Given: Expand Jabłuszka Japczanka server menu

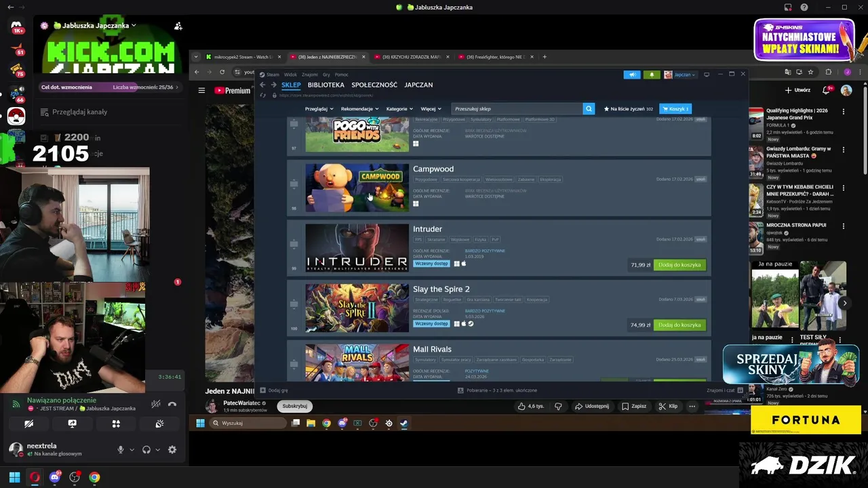Looking at the screenshot, I should pyautogui.click(x=134, y=26).
